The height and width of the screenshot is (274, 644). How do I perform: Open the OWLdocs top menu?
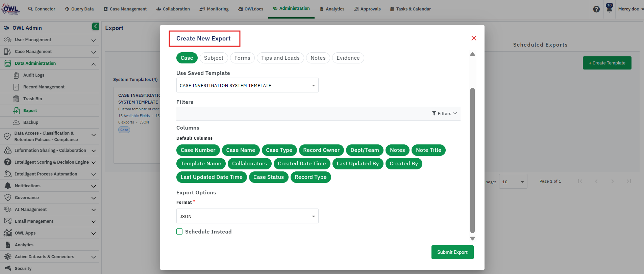pyautogui.click(x=251, y=9)
